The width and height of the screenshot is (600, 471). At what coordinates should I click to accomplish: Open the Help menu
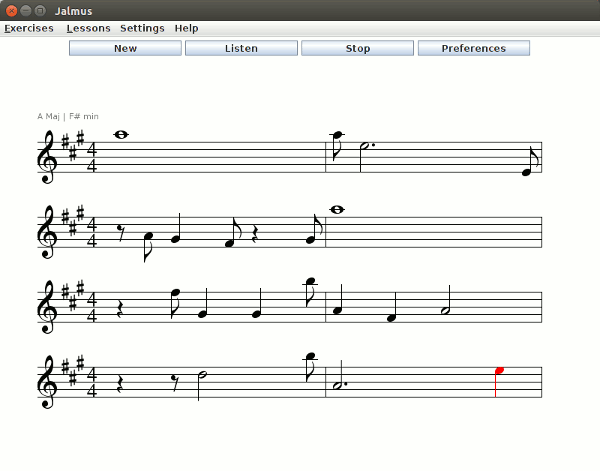(186, 28)
